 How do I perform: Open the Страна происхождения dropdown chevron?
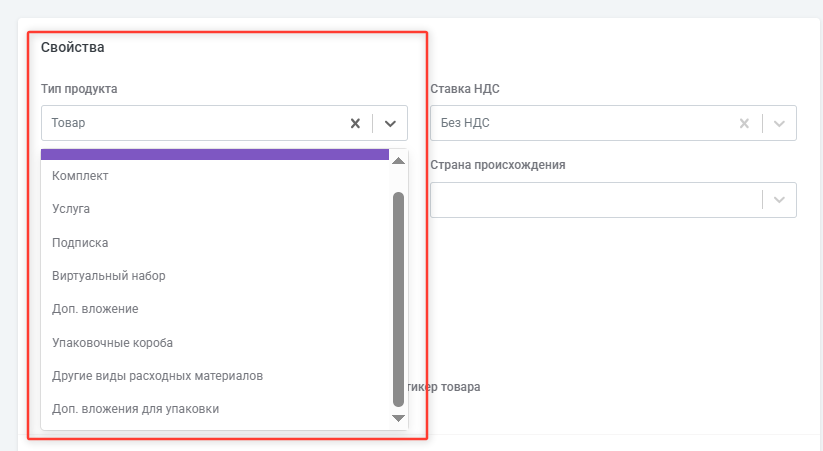click(779, 199)
